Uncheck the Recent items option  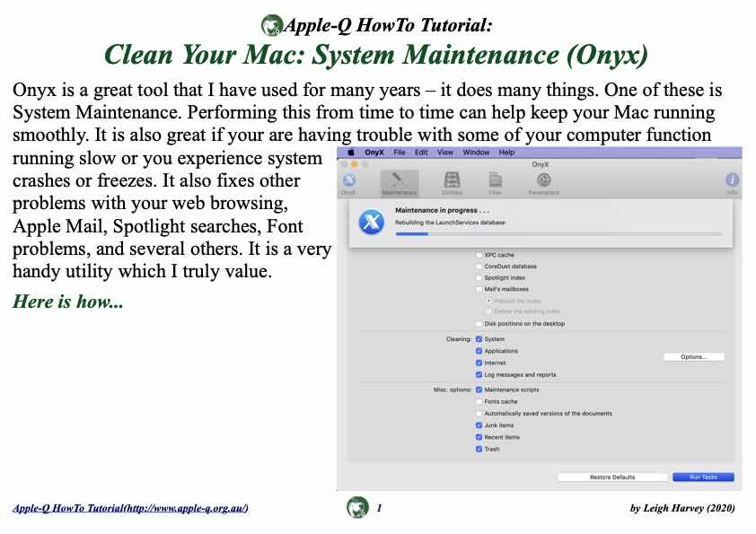click(479, 438)
